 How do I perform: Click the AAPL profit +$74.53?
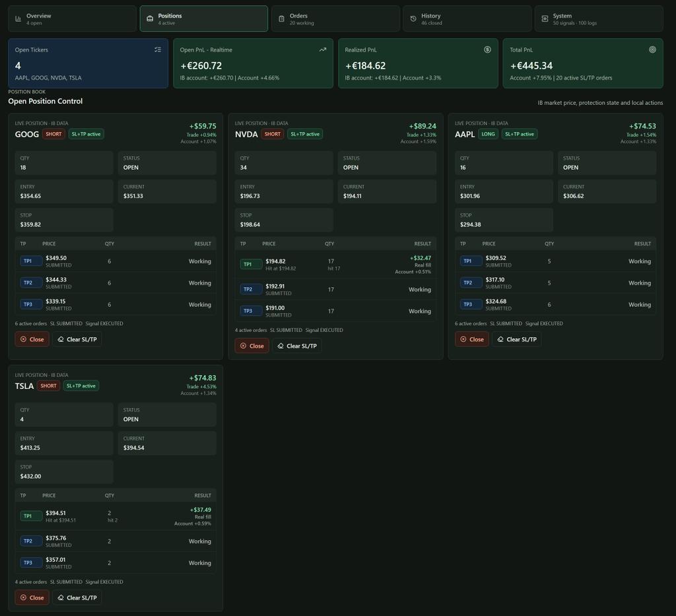(642, 126)
